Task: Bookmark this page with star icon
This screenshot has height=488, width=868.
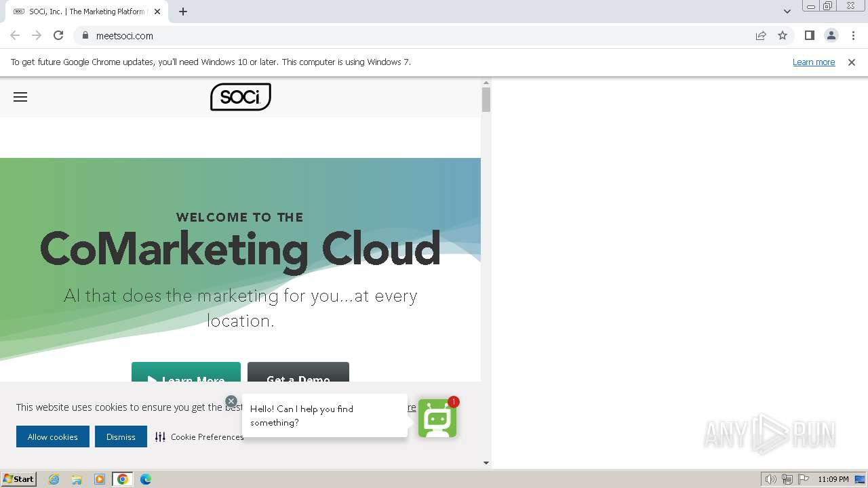Action: [783, 35]
